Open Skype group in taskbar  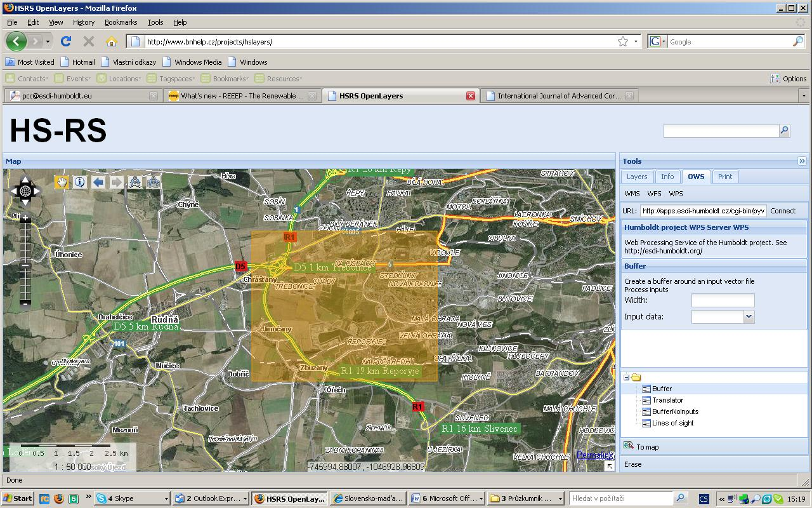(133, 498)
